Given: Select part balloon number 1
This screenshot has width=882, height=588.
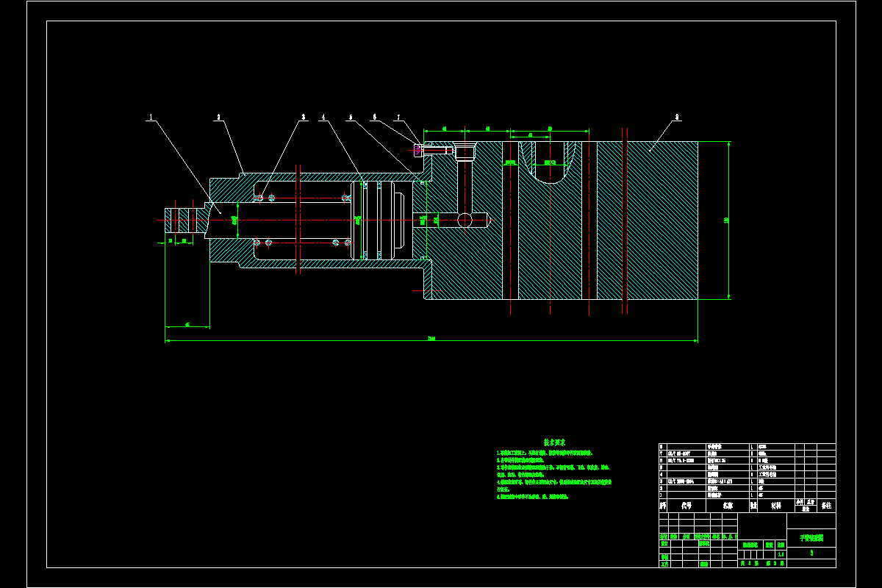Looking at the screenshot, I should [x=151, y=117].
